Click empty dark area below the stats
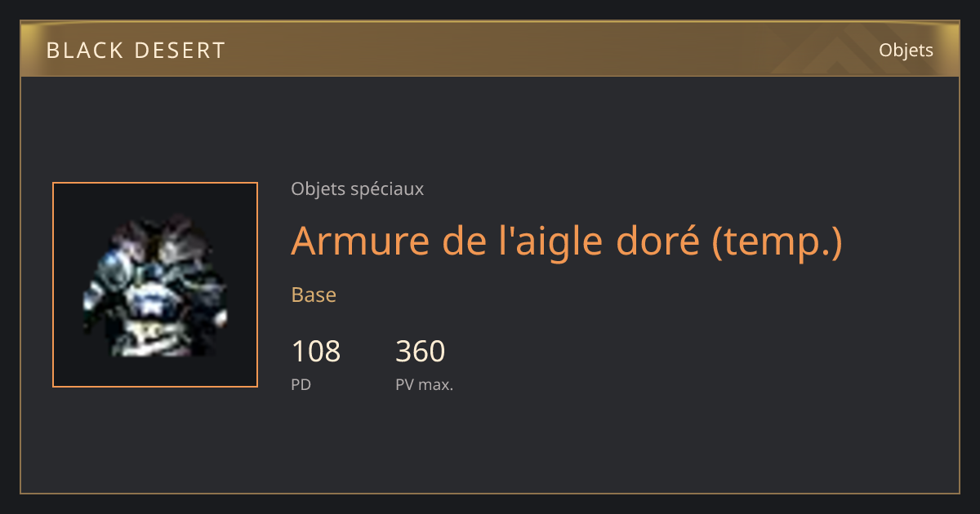The image size is (980, 514). 572,445
